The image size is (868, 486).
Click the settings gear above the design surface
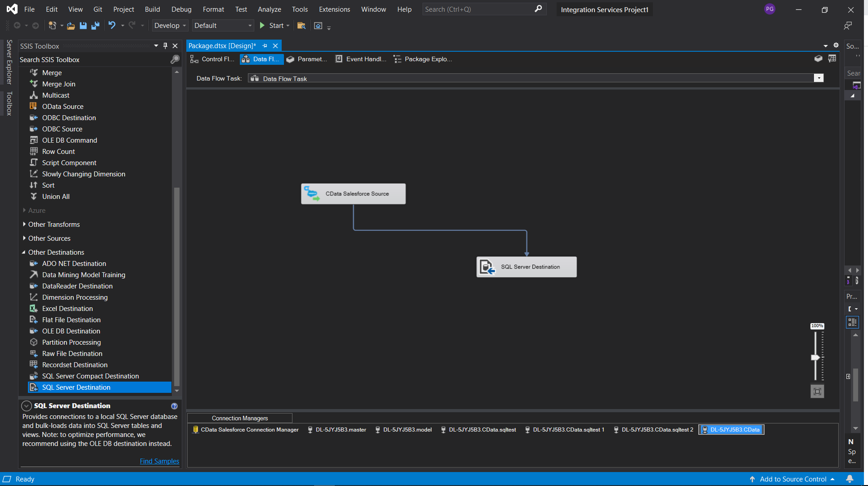click(x=836, y=45)
